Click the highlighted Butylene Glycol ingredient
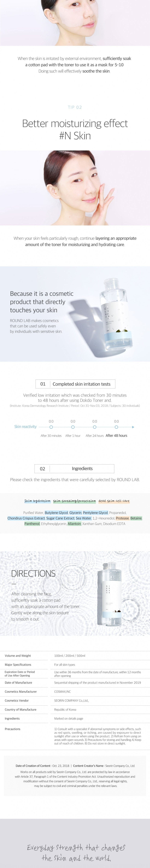The width and height of the screenshot is (150, 868). point(56,513)
